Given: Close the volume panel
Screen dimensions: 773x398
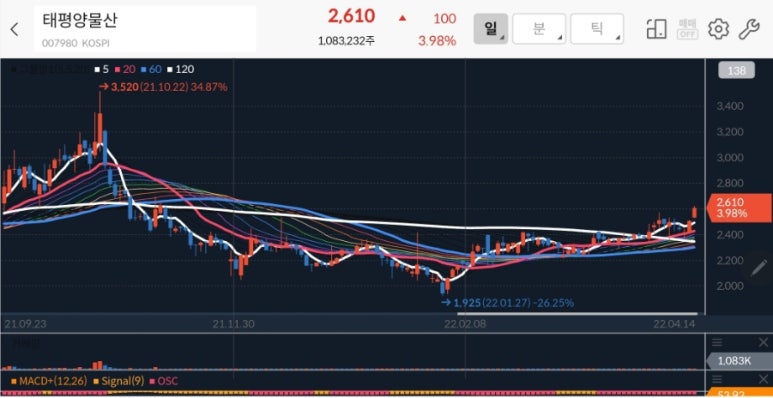Looking at the screenshot, I should pos(763,342).
